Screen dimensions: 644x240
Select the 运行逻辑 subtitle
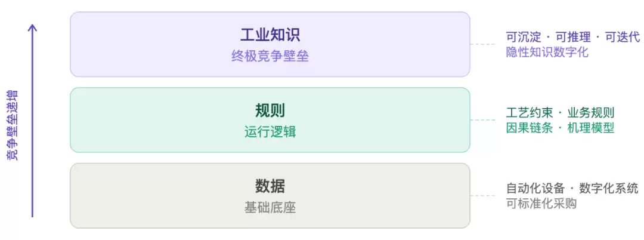tap(270, 133)
